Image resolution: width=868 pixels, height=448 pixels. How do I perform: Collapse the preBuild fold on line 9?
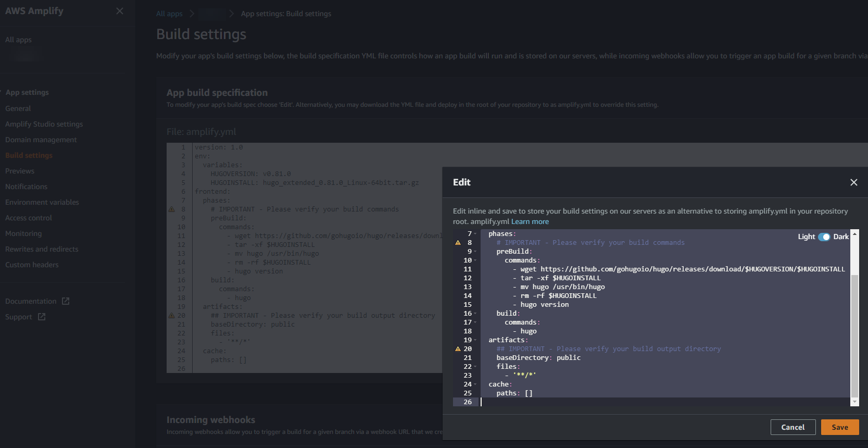click(x=475, y=252)
